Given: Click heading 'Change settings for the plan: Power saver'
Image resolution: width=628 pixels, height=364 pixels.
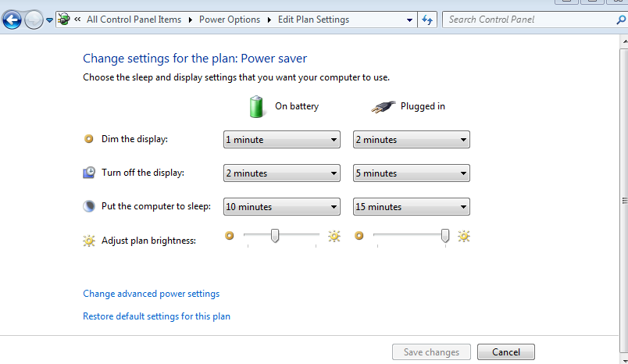Looking at the screenshot, I should pyautogui.click(x=194, y=59).
